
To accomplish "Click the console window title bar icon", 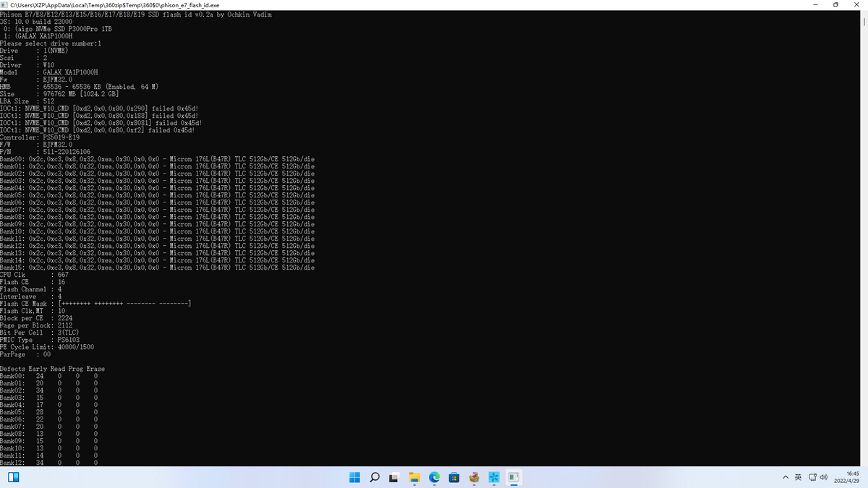I will point(4,4).
